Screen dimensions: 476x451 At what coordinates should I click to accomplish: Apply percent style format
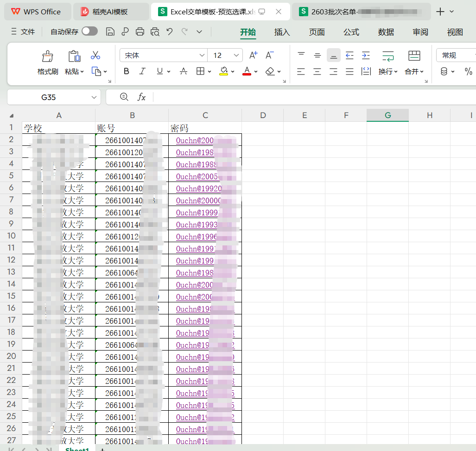(x=469, y=71)
